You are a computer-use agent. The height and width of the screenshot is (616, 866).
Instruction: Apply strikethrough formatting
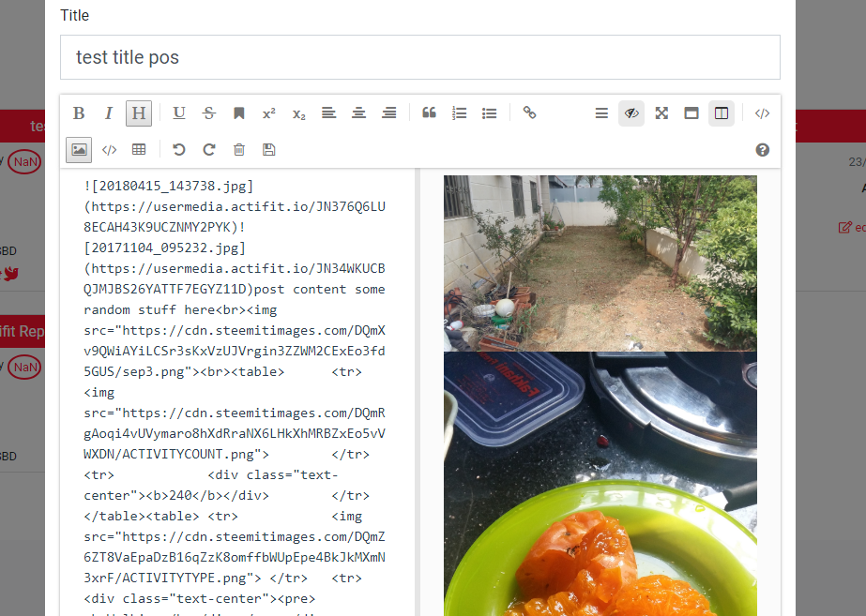[x=209, y=113]
